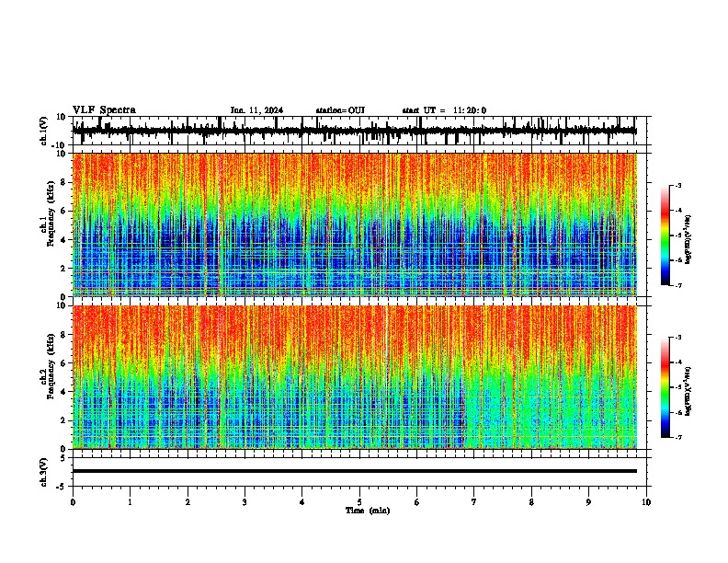The image size is (728, 563).
Task: Click the "6" kHz tick on ch.2 spectrogram
Action: click(x=64, y=363)
